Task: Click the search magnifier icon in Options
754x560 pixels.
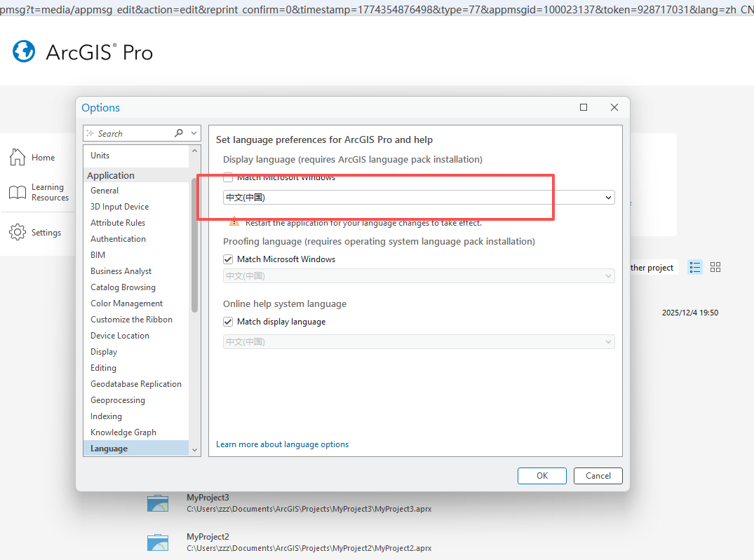Action: tap(179, 133)
